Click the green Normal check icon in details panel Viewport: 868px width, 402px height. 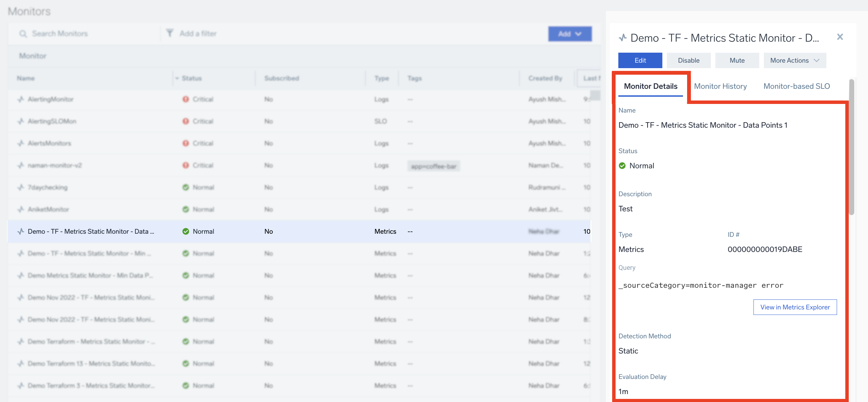(622, 166)
